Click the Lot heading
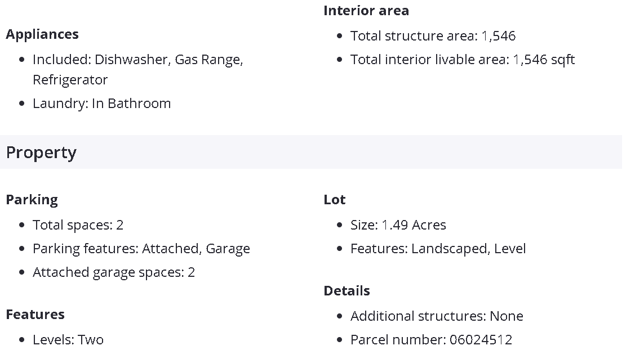 335,200
